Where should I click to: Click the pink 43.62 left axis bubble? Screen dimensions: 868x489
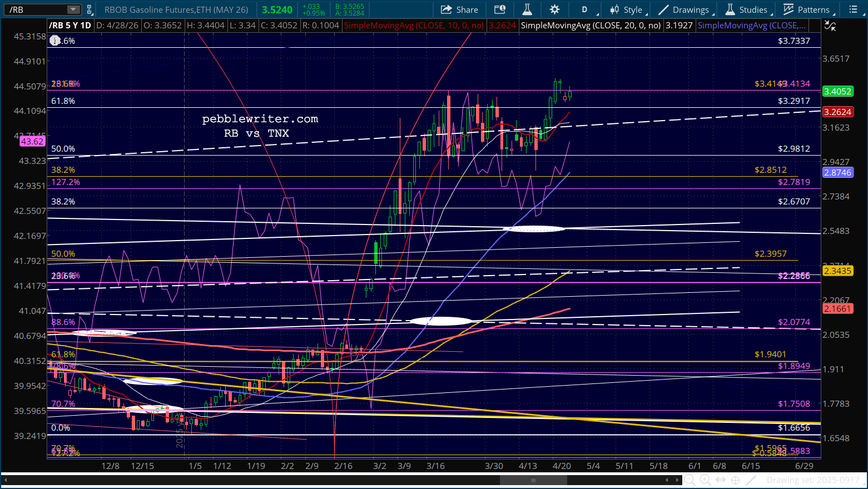pyautogui.click(x=32, y=141)
